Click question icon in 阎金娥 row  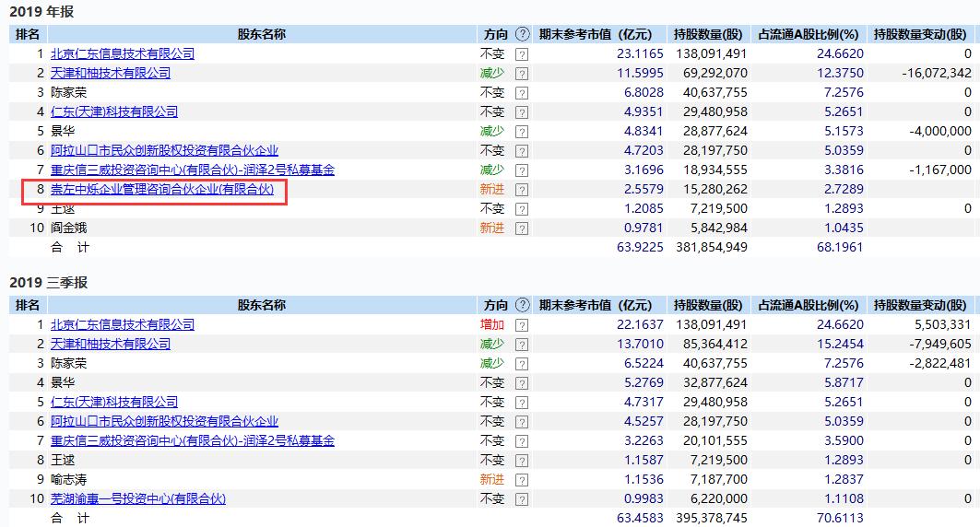[x=522, y=228]
